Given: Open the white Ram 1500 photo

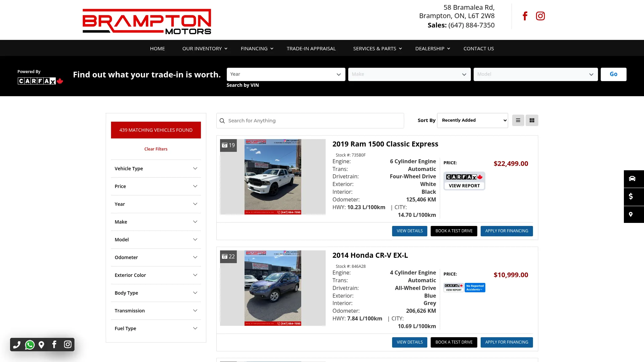Looking at the screenshot, I should [273, 177].
